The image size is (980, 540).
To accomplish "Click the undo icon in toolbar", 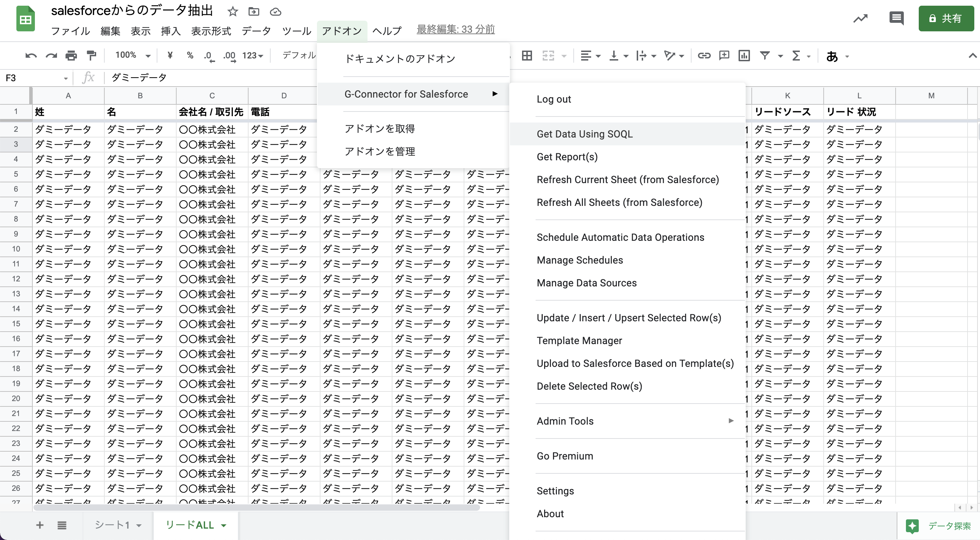I will (x=31, y=56).
